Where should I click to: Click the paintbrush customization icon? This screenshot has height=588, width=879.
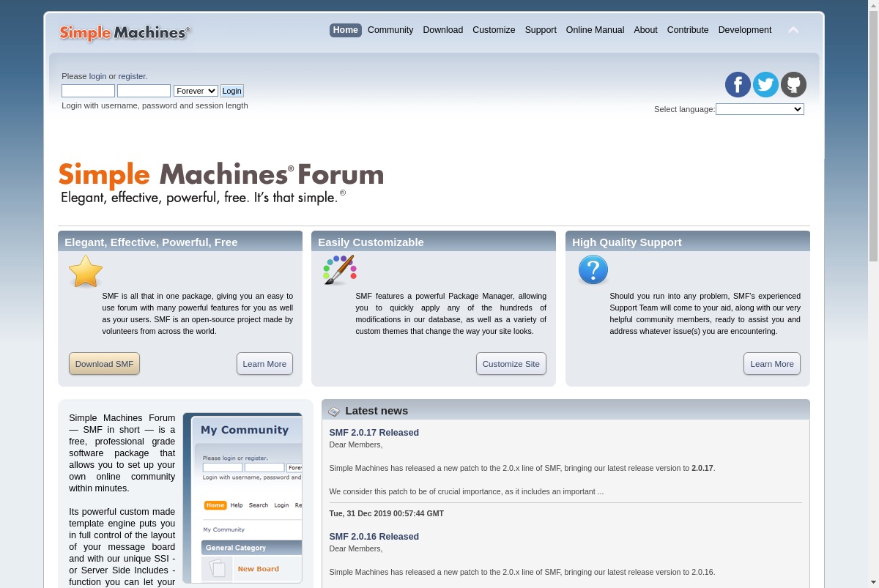[340, 270]
